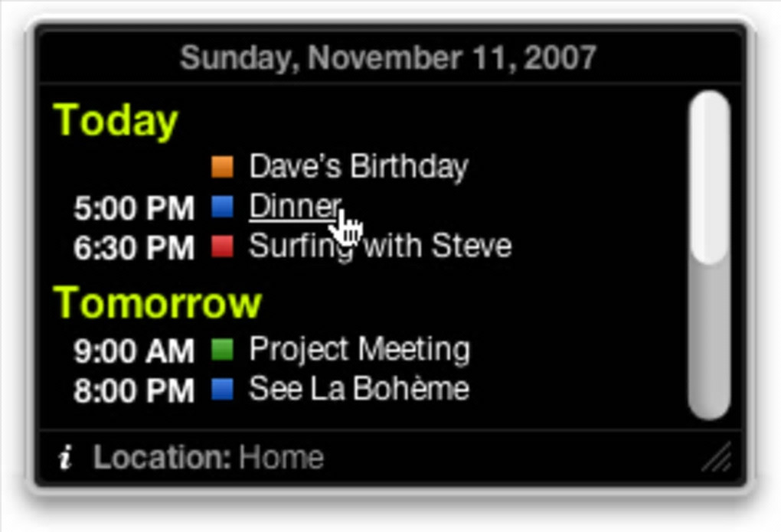
Task: Open the underlined Dinner event
Action: tap(294, 206)
